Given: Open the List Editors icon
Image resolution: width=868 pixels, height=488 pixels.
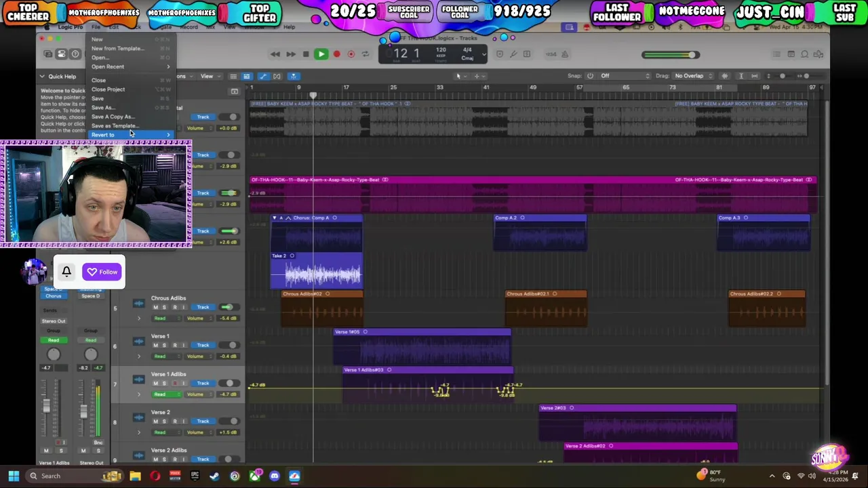Looking at the screenshot, I should (x=776, y=54).
